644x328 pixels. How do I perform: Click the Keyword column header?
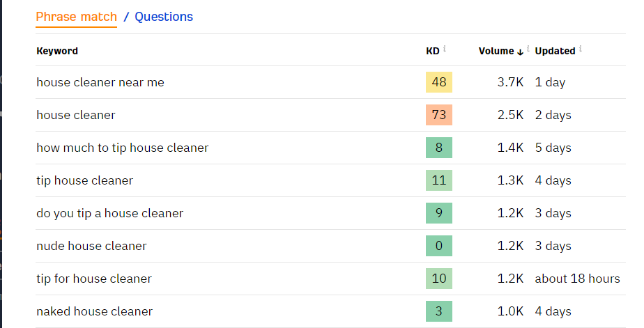click(x=57, y=51)
